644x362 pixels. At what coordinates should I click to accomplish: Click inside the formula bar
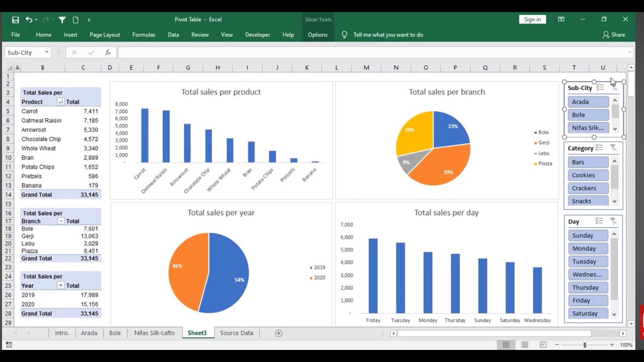tap(372, 52)
